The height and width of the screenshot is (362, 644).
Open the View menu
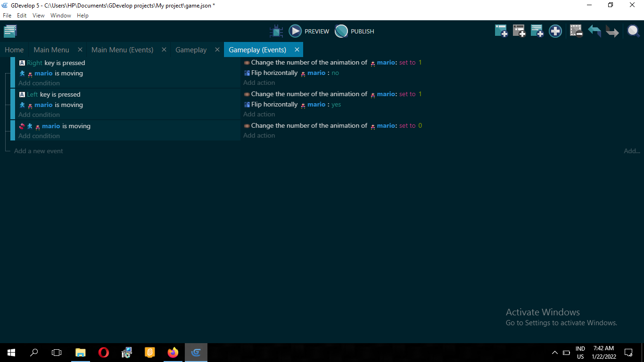(38, 16)
